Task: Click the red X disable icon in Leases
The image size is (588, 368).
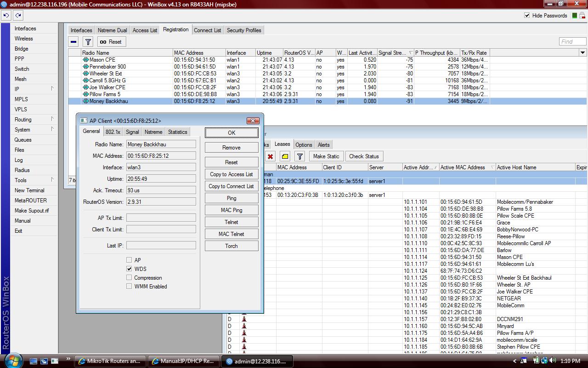Action: tap(270, 156)
